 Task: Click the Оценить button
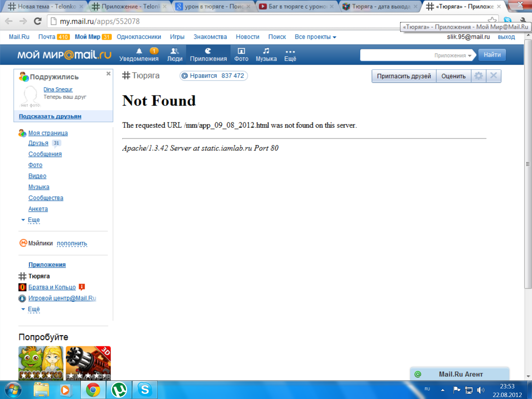(x=453, y=76)
